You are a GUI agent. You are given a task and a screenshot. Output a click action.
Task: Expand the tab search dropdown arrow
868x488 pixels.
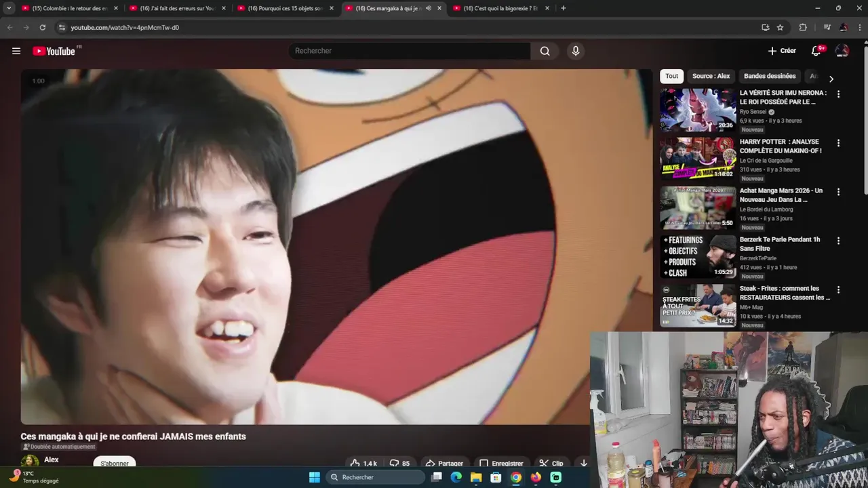[9, 8]
